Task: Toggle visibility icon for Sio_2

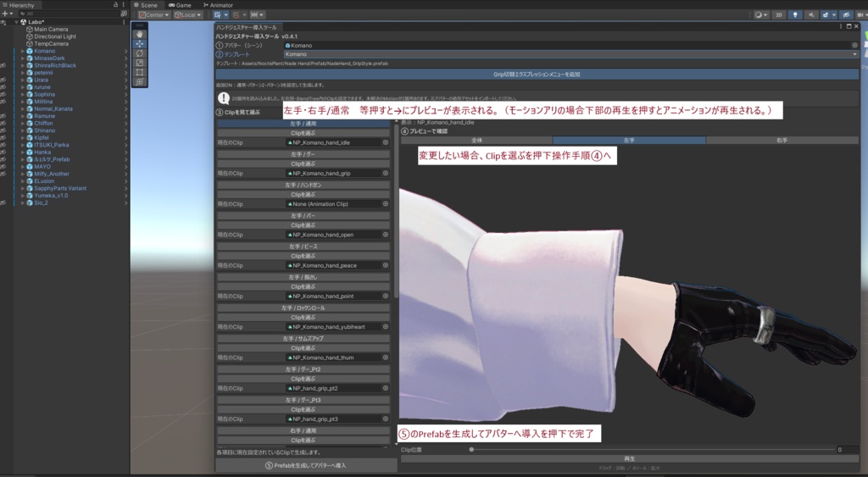Action: (3, 202)
